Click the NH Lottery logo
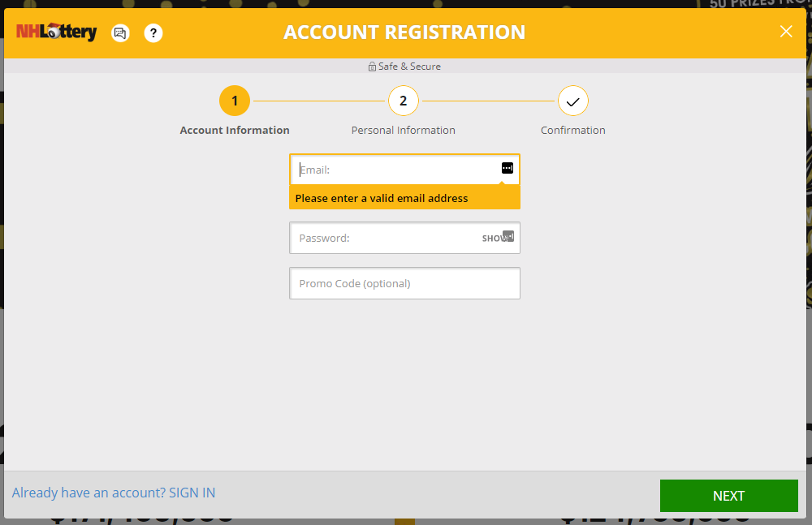This screenshot has height=525, width=812. [56, 32]
